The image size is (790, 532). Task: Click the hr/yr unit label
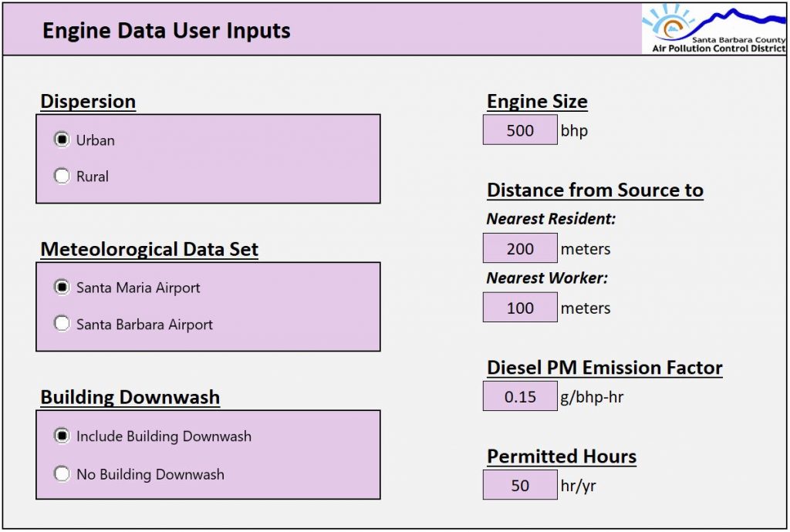[x=579, y=487]
